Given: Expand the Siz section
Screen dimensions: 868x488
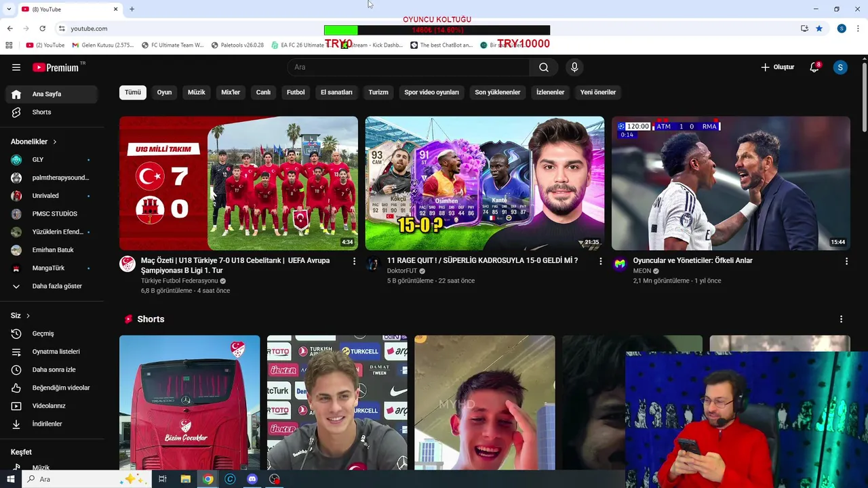Looking at the screenshot, I should point(20,316).
